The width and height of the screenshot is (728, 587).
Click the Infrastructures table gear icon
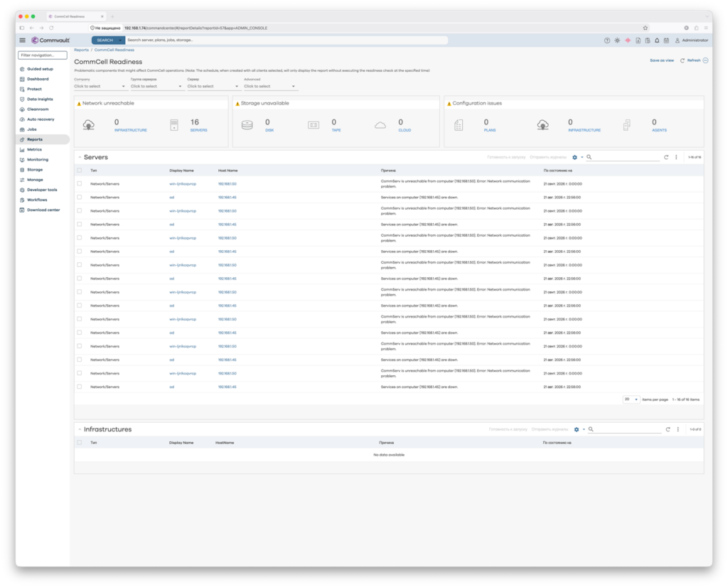point(577,429)
